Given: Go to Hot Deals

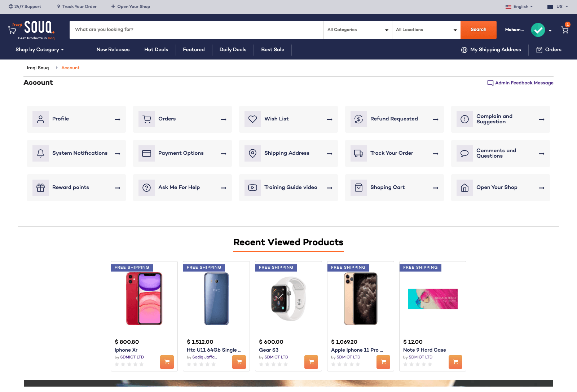Looking at the screenshot, I should point(156,50).
